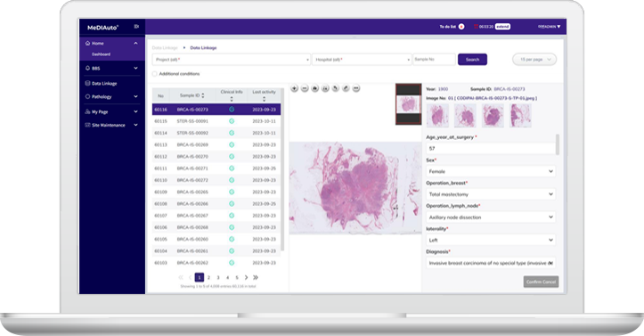Click the home viewer reset button

pos(315,88)
